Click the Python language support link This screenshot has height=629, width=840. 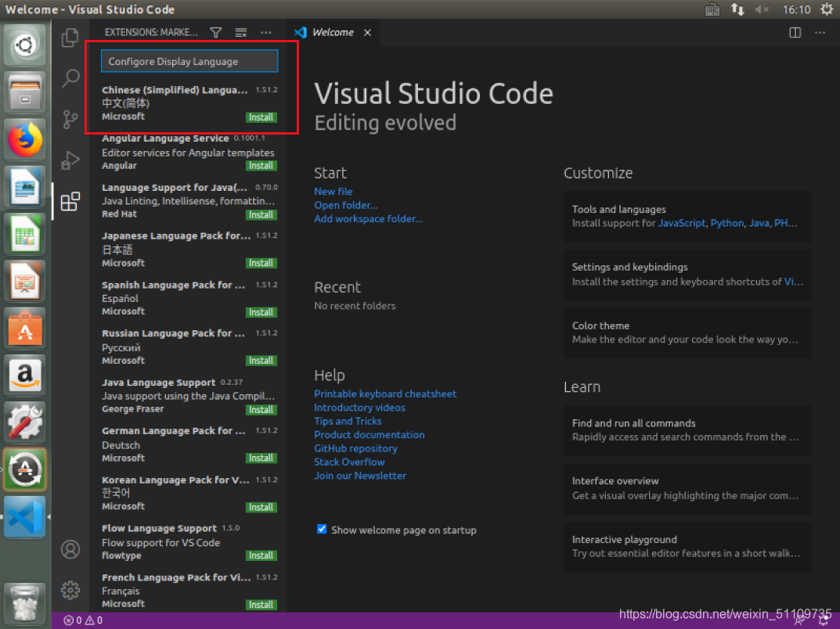tap(727, 223)
